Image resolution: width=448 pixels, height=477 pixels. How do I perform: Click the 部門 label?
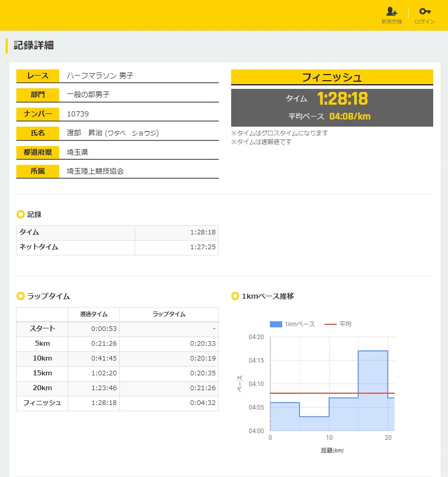pyautogui.click(x=38, y=94)
